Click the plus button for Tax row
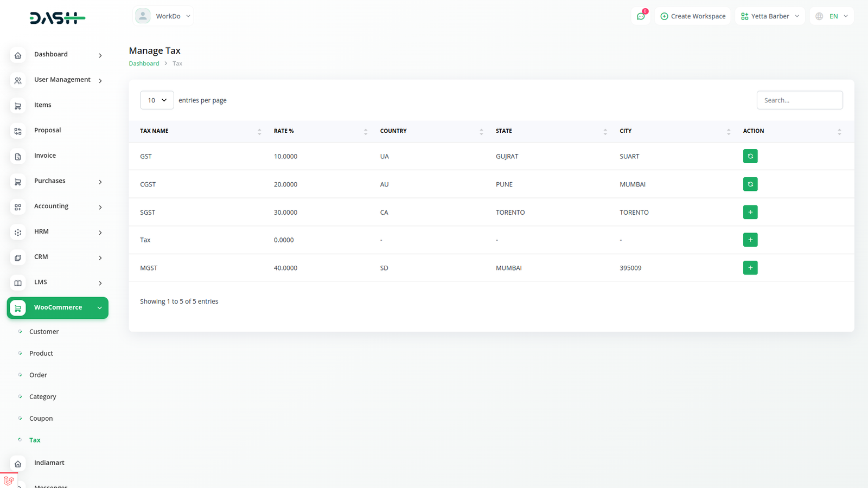 pyautogui.click(x=750, y=240)
